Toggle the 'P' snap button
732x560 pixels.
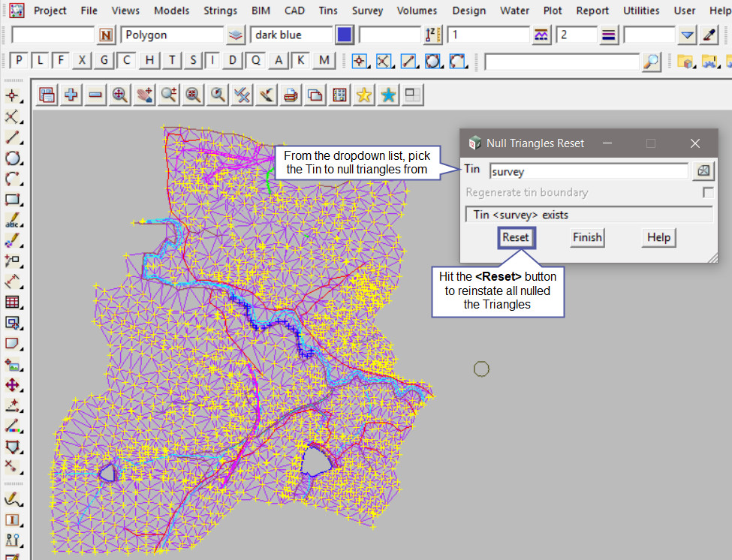19,61
